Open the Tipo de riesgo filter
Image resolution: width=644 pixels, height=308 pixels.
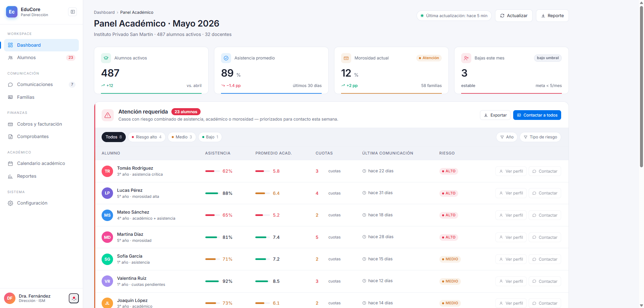pyautogui.click(x=540, y=137)
